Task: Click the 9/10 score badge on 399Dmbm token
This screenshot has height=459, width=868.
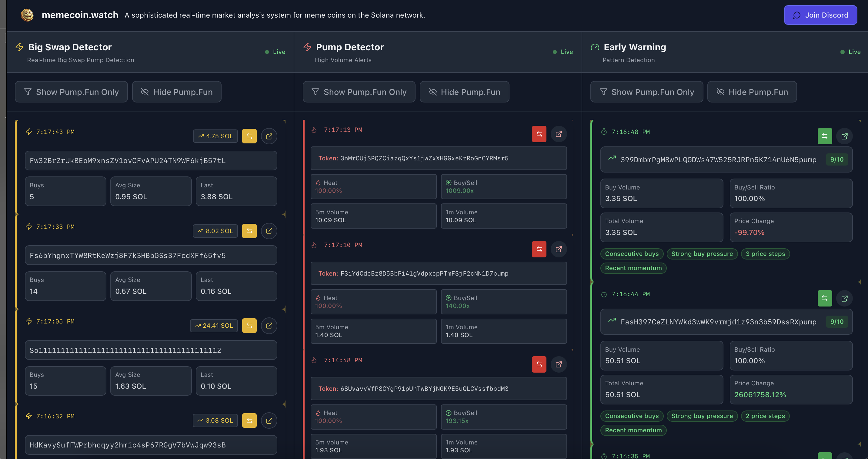Action: [837, 159]
